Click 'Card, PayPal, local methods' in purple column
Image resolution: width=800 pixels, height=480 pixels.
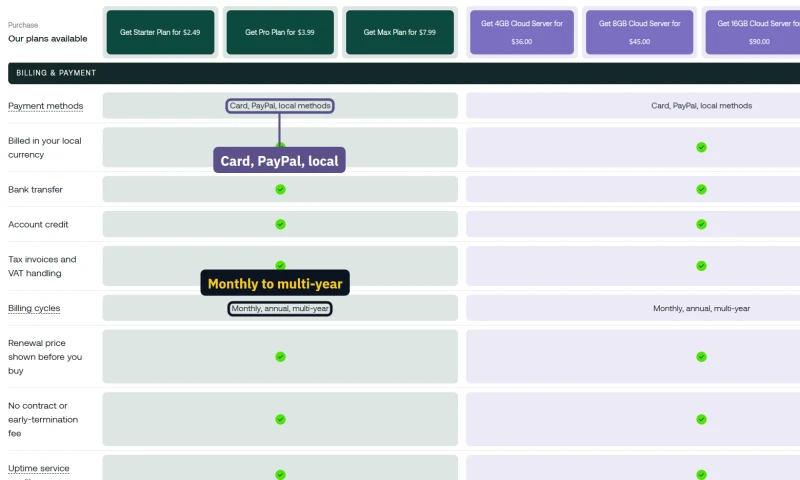(x=702, y=106)
